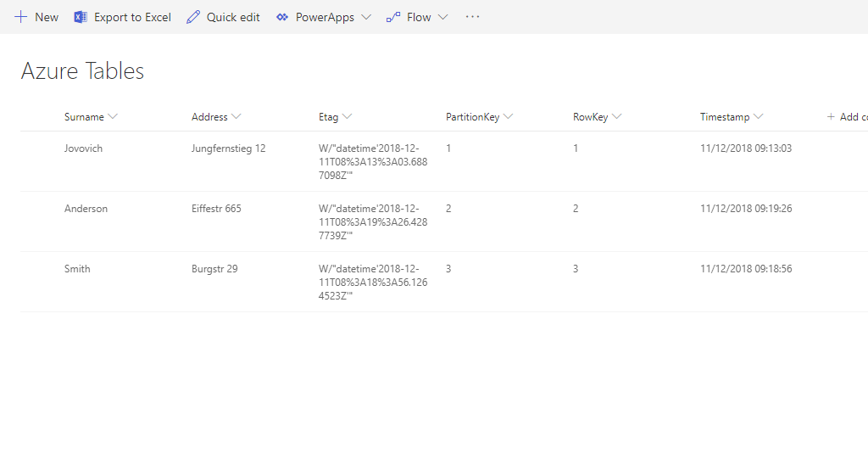This screenshot has width=868, height=476.
Task: Select the Anderson row entry
Action: (86, 209)
